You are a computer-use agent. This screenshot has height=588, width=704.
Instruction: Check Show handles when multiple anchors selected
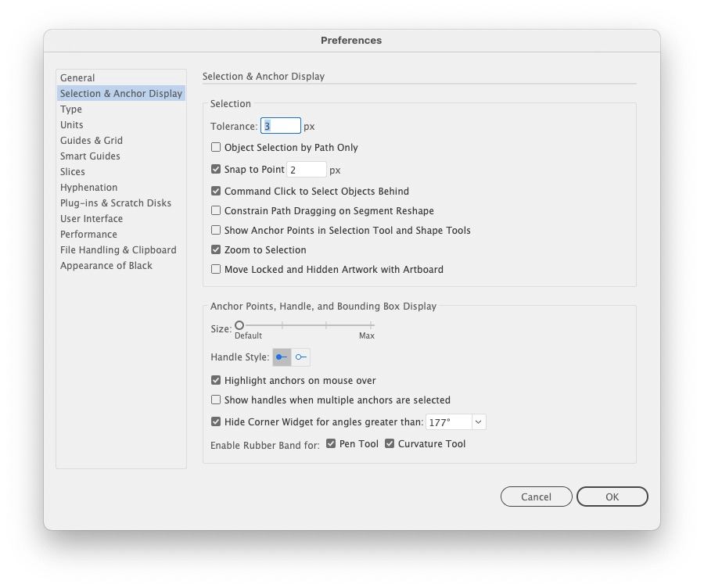click(x=216, y=400)
